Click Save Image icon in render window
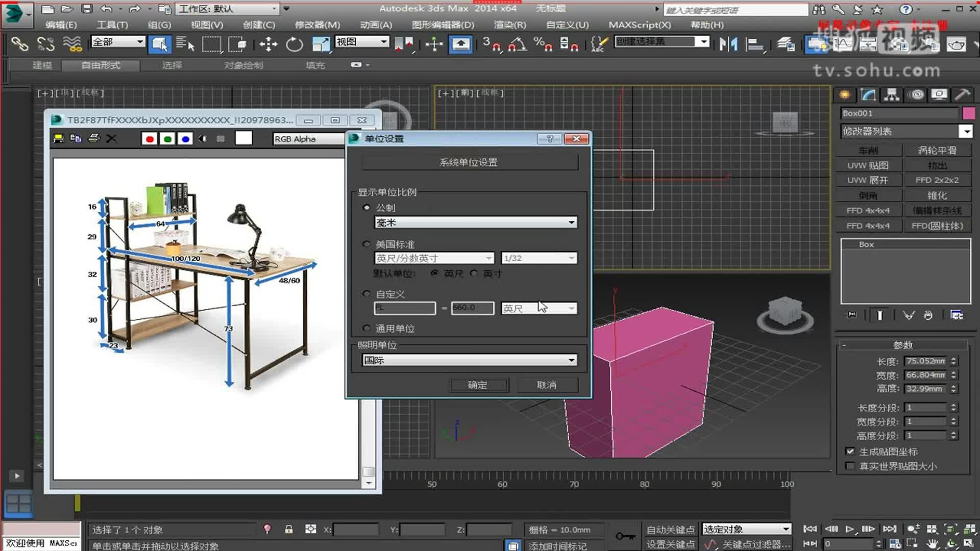 point(58,138)
